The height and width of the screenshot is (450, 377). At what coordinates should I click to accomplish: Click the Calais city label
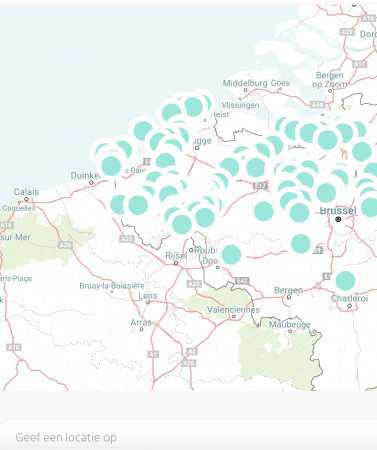click(26, 192)
